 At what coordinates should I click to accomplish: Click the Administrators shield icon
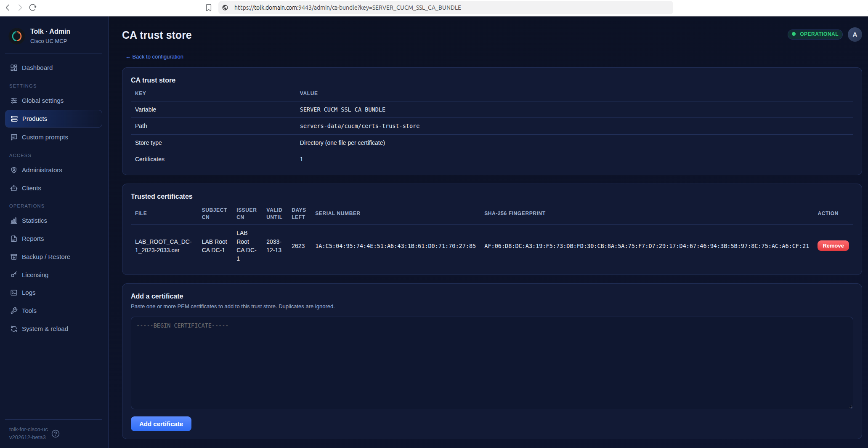(x=14, y=170)
